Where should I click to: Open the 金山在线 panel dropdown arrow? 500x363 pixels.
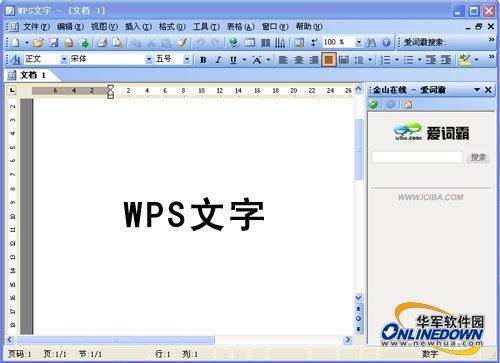point(477,89)
